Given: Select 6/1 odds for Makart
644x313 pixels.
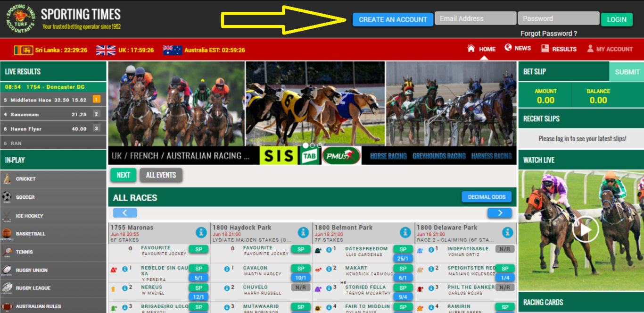Looking at the screenshot, I should tap(403, 278).
